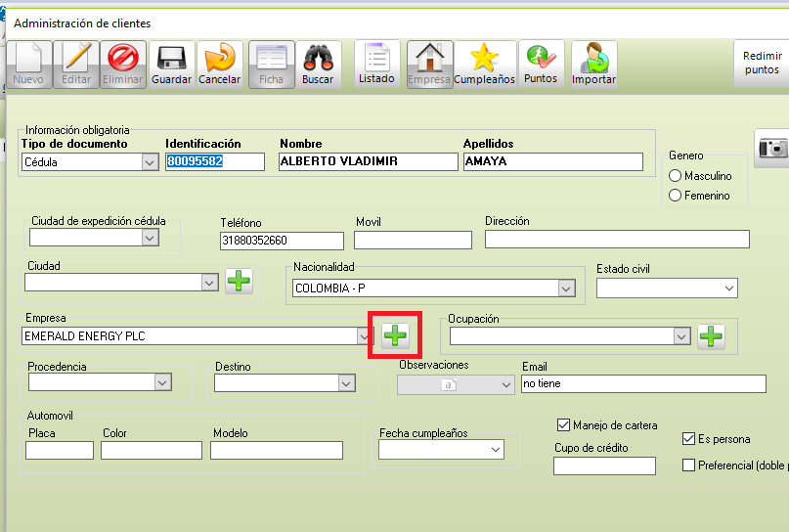
Task: Click the Cancelar toolbar icon
Action: [219, 59]
